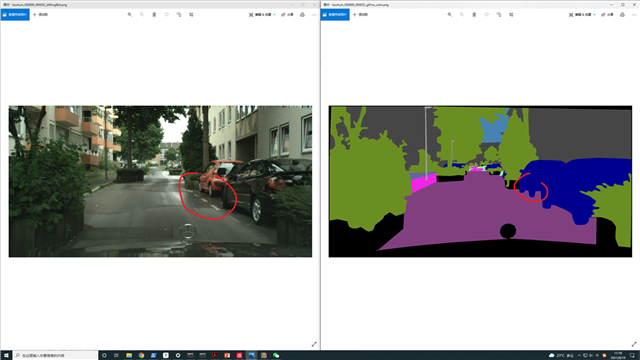Screen dimensions: 640x360
Task: Click the blue See all photos button on left
Action: (x=15, y=15)
